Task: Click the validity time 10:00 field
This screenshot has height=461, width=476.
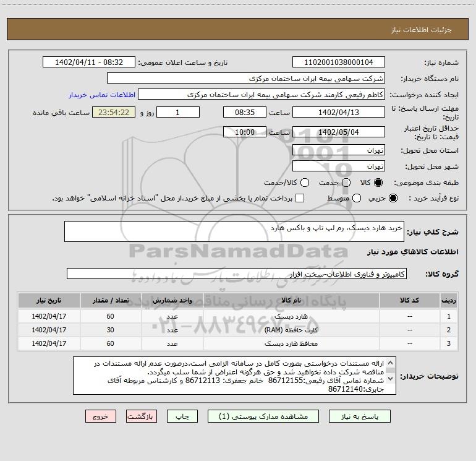Action: pos(245,132)
